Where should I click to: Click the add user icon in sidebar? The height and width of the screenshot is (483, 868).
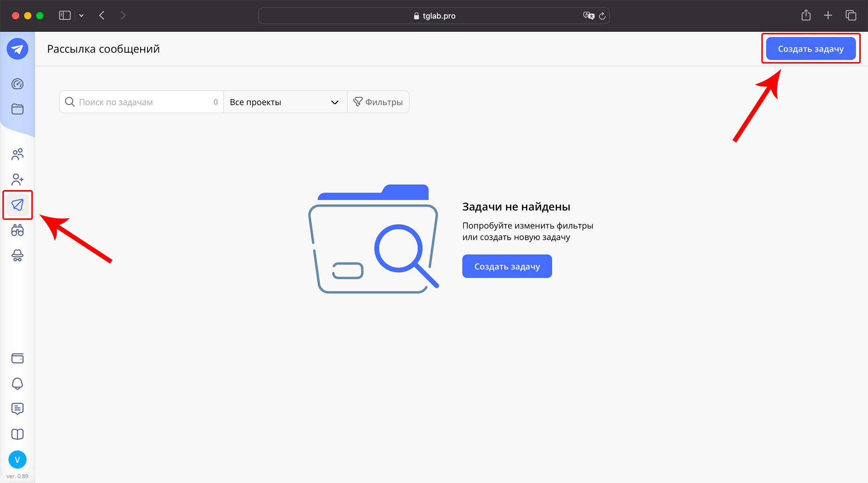click(17, 179)
